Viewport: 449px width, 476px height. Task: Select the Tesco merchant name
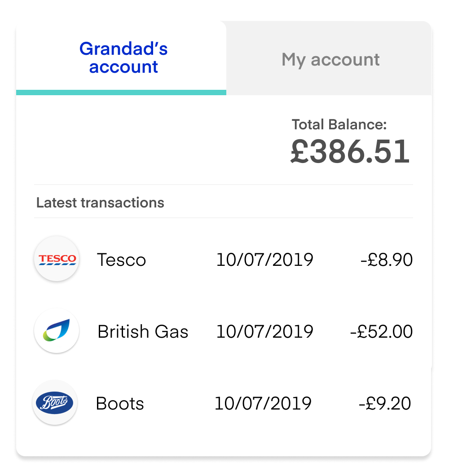click(x=121, y=260)
